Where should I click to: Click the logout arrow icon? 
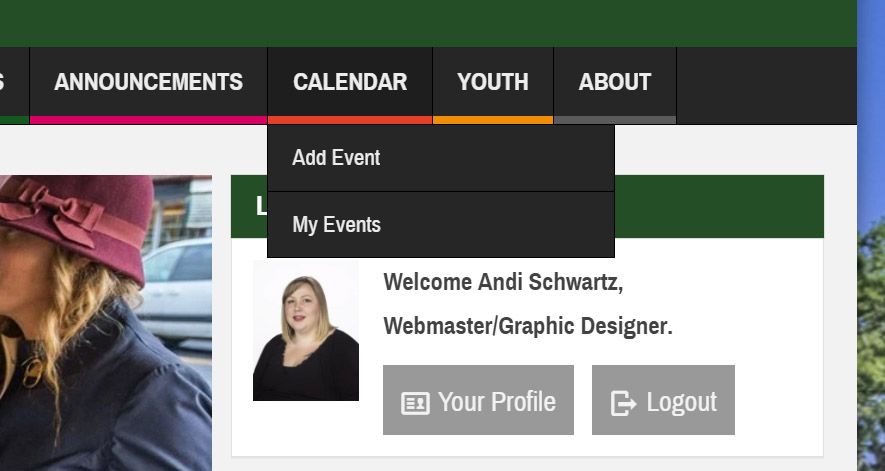tap(623, 403)
